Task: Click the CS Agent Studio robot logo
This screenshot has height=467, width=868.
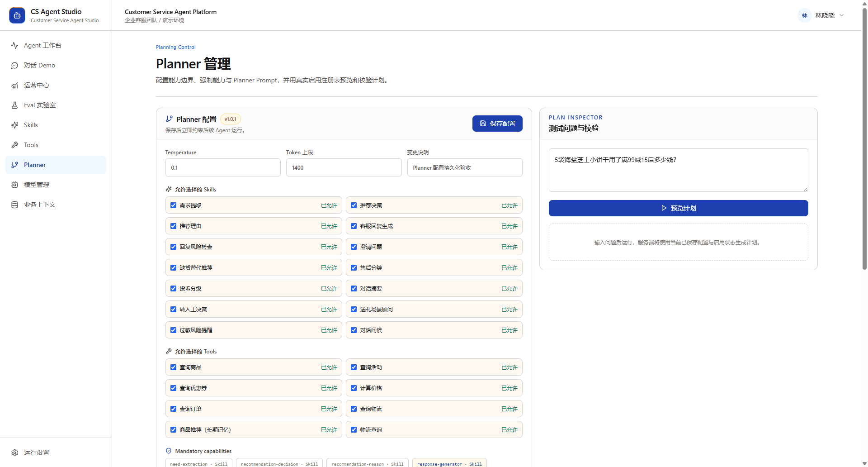Action: pyautogui.click(x=17, y=15)
